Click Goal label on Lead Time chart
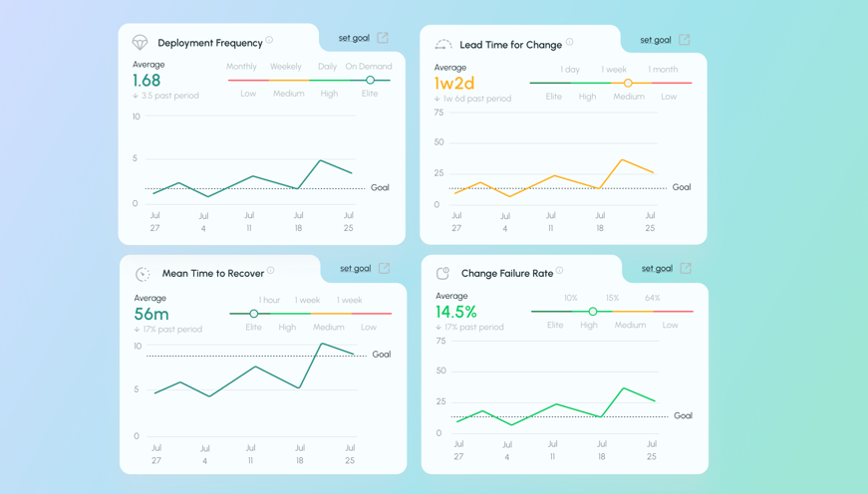 pyautogui.click(x=682, y=187)
